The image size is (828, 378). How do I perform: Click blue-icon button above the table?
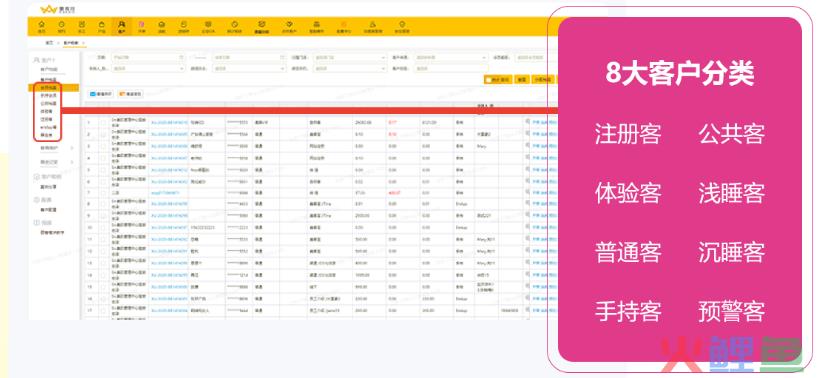click(101, 94)
